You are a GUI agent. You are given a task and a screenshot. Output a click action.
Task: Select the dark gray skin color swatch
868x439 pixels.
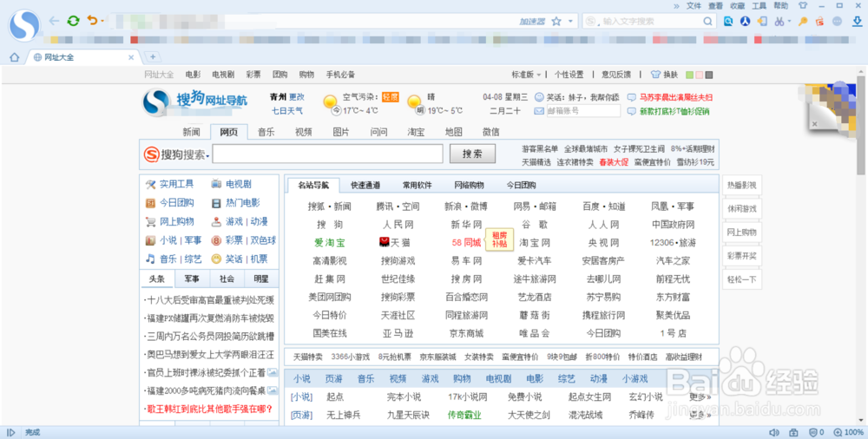tap(709, 75)
